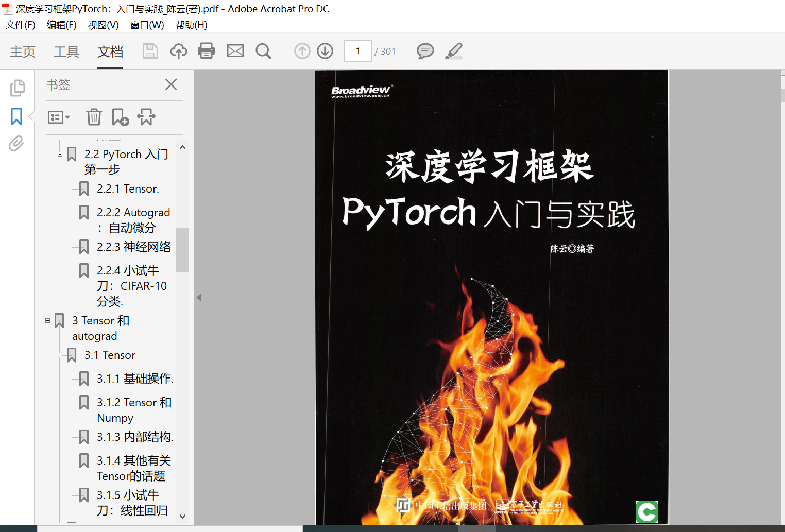785x532 pixels.
Task: Jump to bookmark 2.2.1 Tensor.
Action: pyautogui.click(x=128, y=189)
